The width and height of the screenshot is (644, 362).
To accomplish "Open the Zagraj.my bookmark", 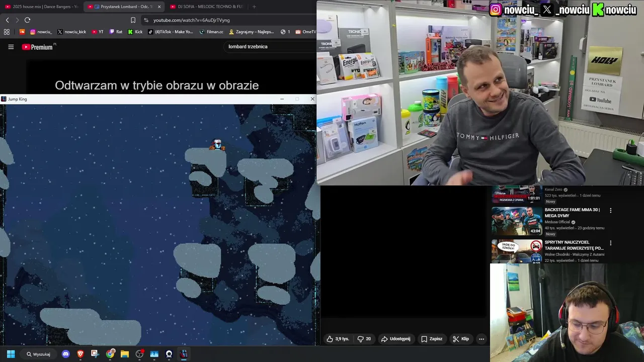I will pos(252,32).
